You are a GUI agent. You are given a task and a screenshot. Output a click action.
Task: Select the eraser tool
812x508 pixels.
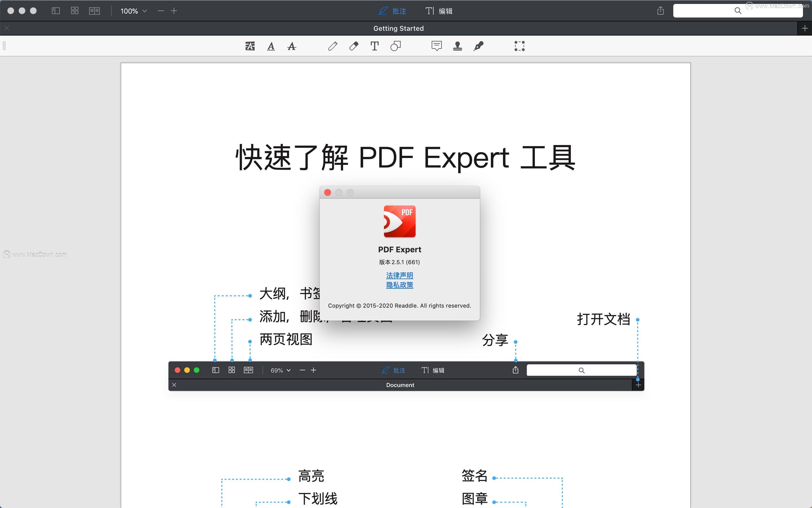354,46
